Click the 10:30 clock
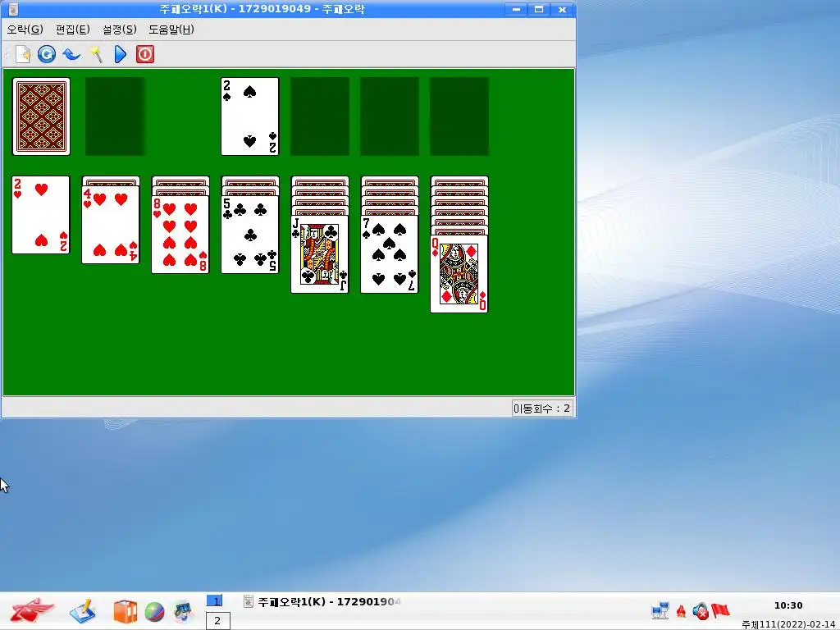This screenshot has height=630, width=840. [x=788, y=605]
